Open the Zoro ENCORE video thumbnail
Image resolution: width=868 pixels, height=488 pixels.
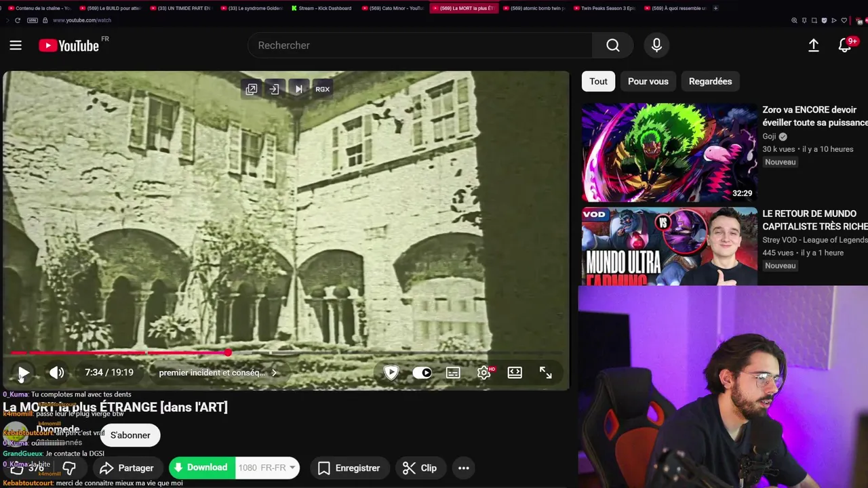click(669, 152)
